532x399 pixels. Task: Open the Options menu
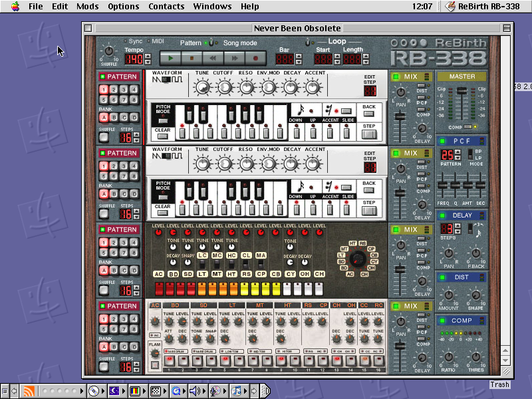pos(124,6)
